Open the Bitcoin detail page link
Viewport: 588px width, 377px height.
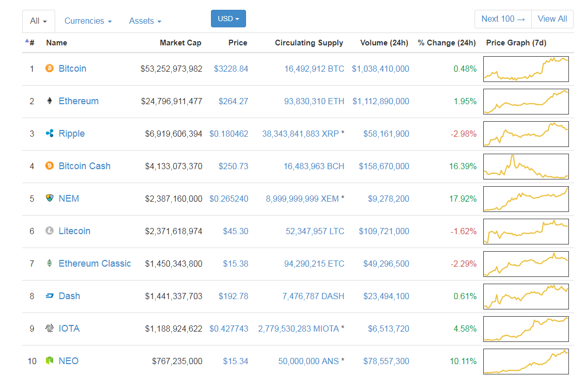(x=72, y=68)
